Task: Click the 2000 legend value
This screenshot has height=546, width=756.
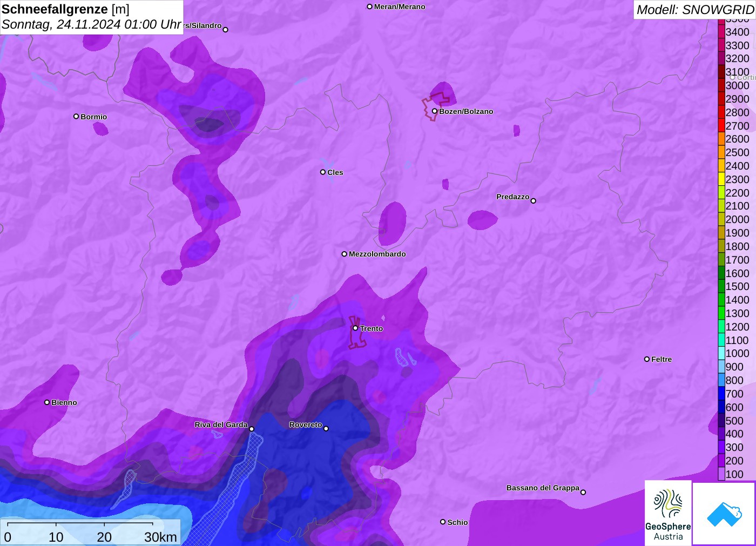Action: 738,219
